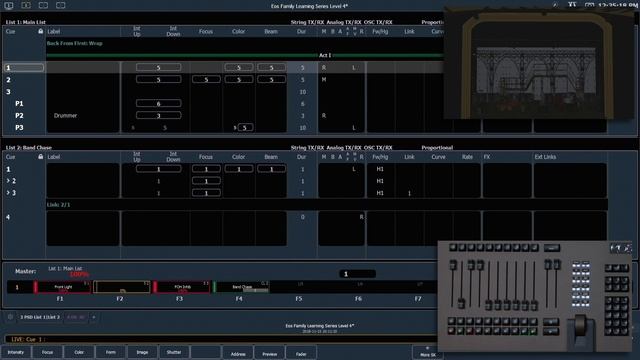Click the Label column header in Main List

click(x=53, y=31)
